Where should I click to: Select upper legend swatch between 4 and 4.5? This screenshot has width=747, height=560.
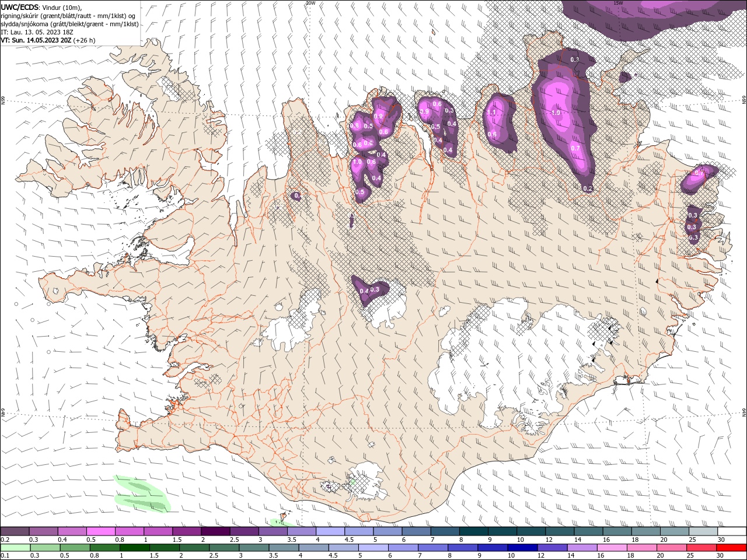[330, 531]
